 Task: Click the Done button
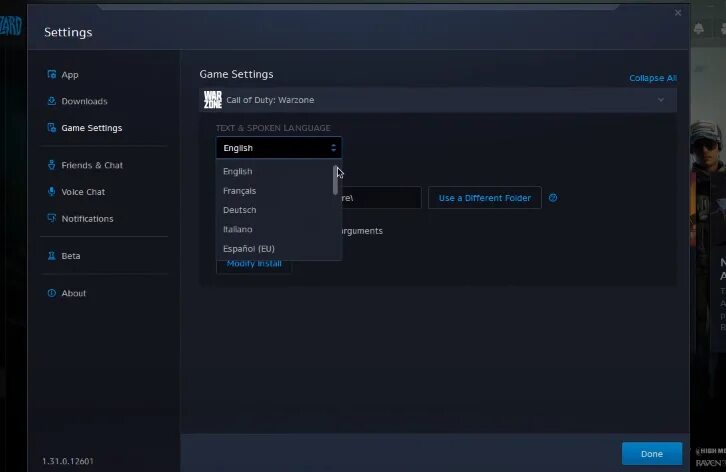pyautogui.click(x=652, y=453)
